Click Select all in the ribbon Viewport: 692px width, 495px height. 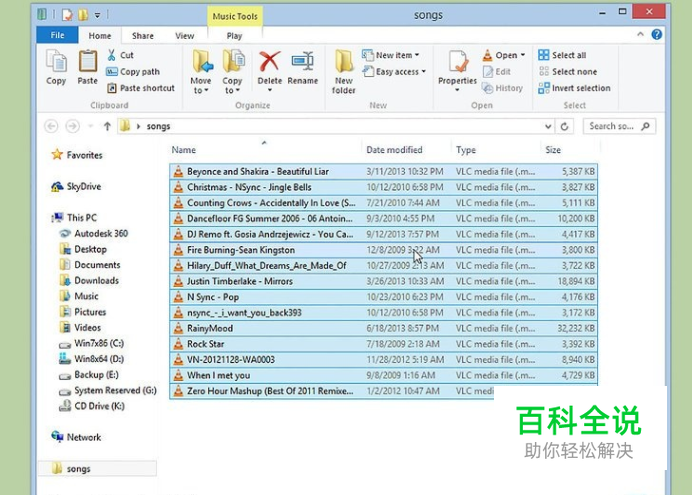562,55
